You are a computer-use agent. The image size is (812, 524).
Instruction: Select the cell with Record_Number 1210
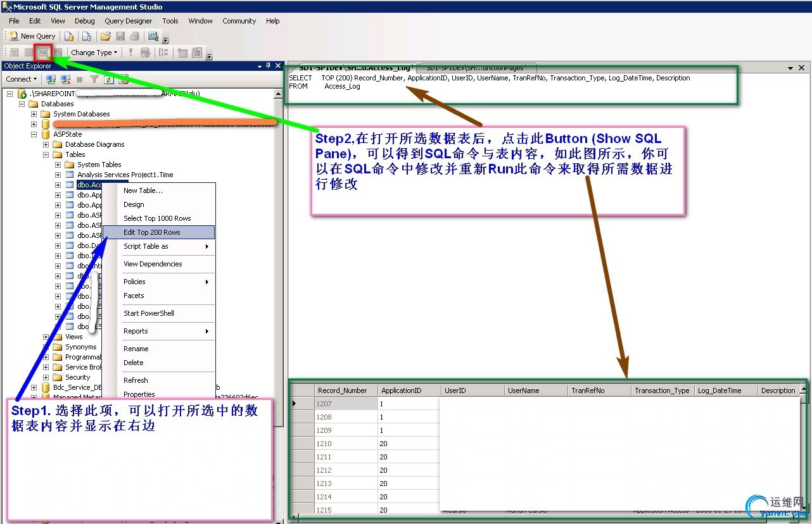pyautogui.click(x=346, y=444)
